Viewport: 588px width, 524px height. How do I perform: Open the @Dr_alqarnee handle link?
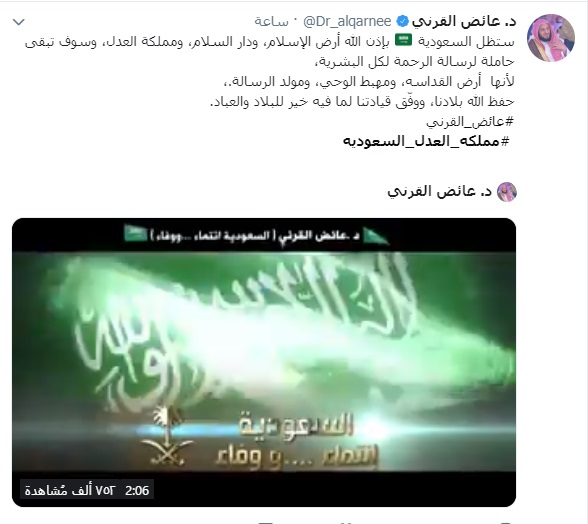[x=347, y=22]
